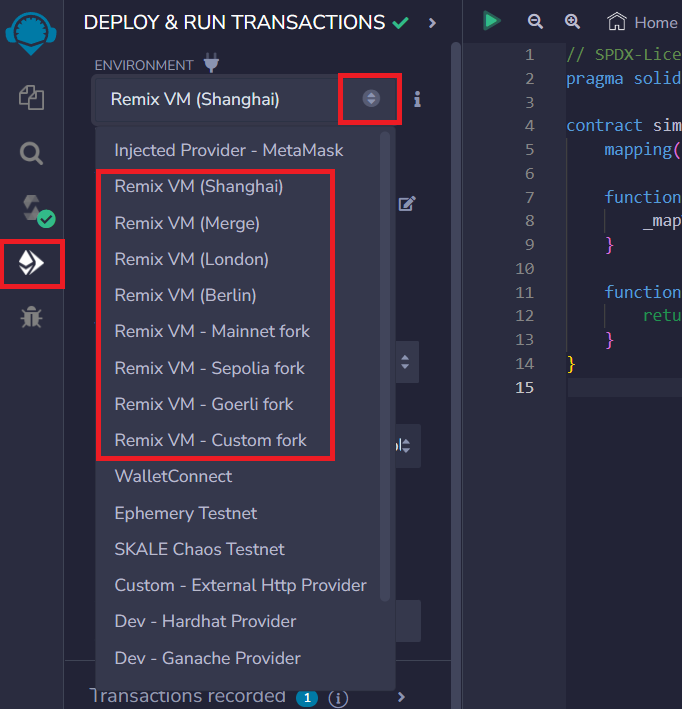Expand the plugin panel chevron next to title
This screenshot has width=682, height=709.
(432, 23)
